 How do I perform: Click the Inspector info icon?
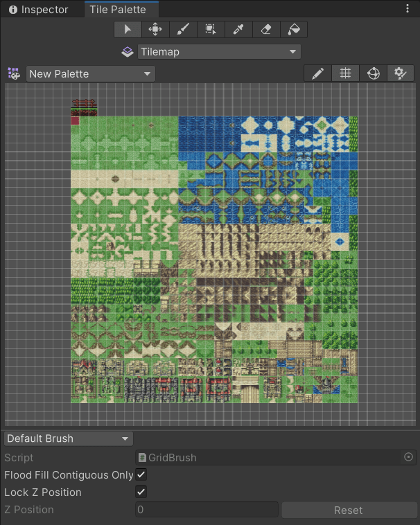pyautogui.click(x=13, y=10)
